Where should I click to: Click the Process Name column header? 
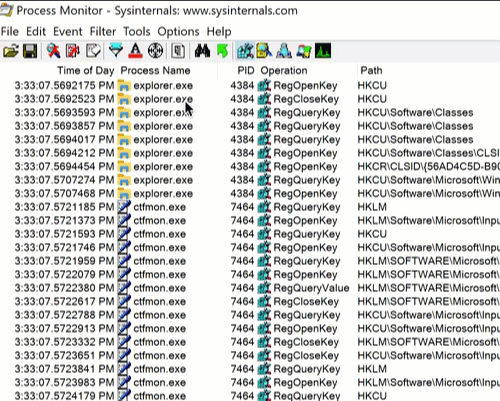[x=155, y=71]
